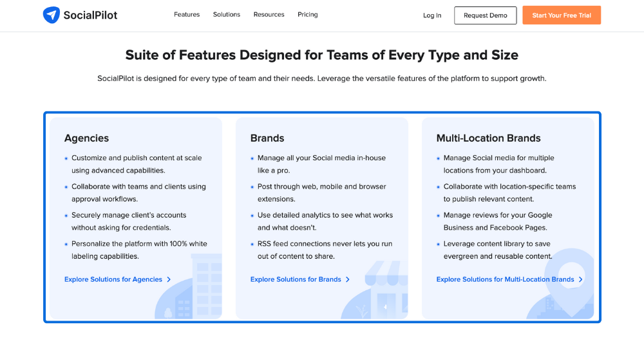
Task: Open the Resources menu
Action: click(x=269, y=14)
